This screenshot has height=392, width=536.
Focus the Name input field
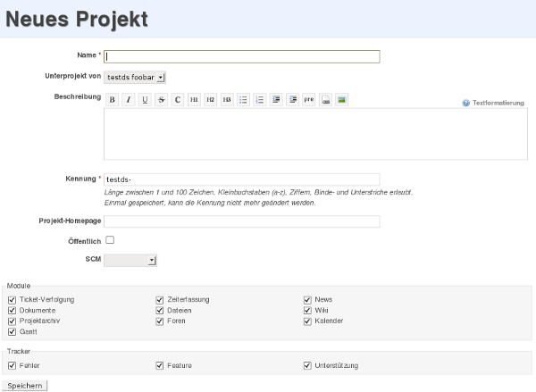click(x=242, y=57)
